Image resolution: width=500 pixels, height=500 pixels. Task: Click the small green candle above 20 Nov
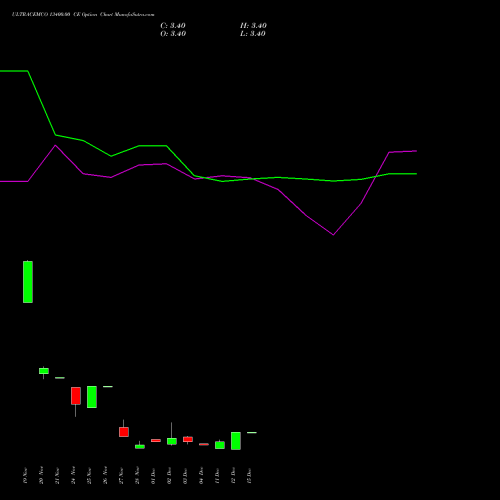point(44,371)
